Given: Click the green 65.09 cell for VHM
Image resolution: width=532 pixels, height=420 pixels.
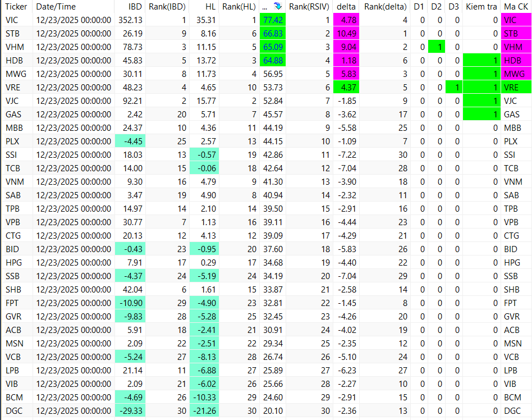Looking at the screenshot, I should click(273, 47).
